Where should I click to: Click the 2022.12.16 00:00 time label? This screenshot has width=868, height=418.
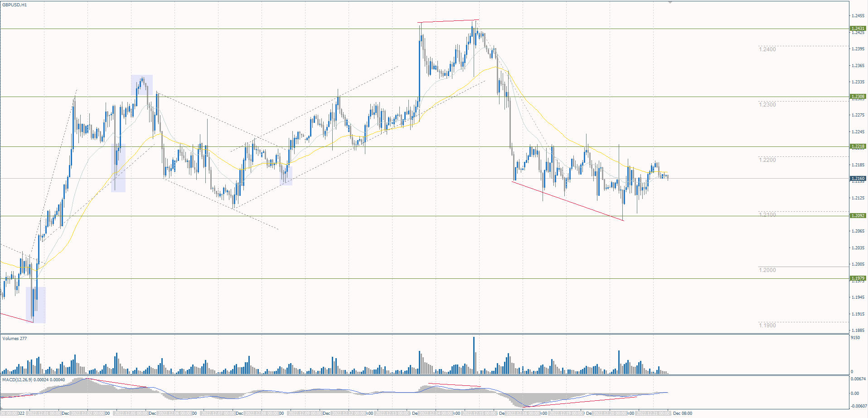click(x=523, y=413)
